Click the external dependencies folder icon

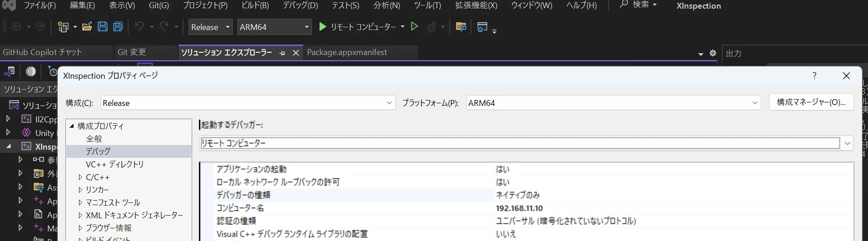pyautogui.click(x=39, y=174)
